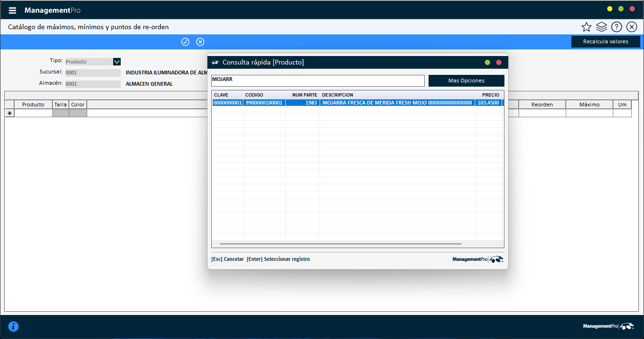Click the MOJARR search input field

[x=317, y=80]
